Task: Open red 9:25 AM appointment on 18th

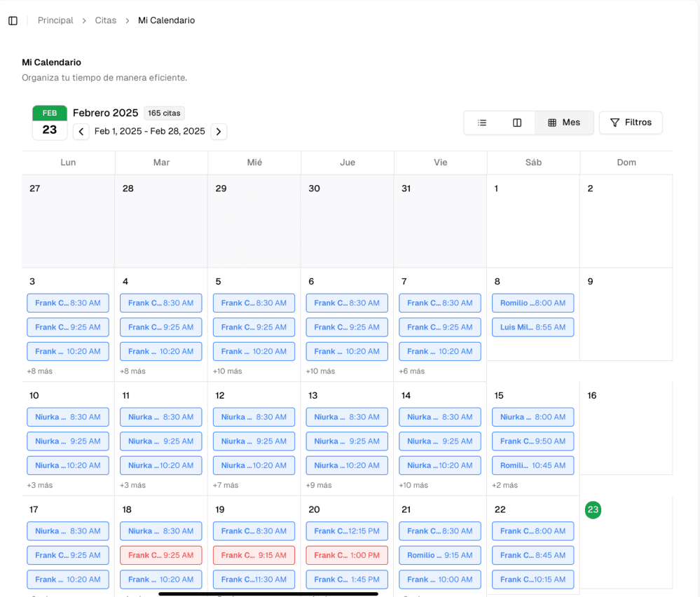Action: pyautogui.click(x=161, y=556)
